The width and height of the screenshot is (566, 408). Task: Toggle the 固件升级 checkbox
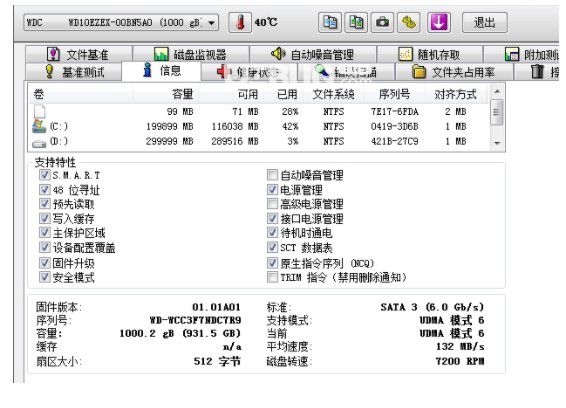pyautogui.click(x=44, y=262)
